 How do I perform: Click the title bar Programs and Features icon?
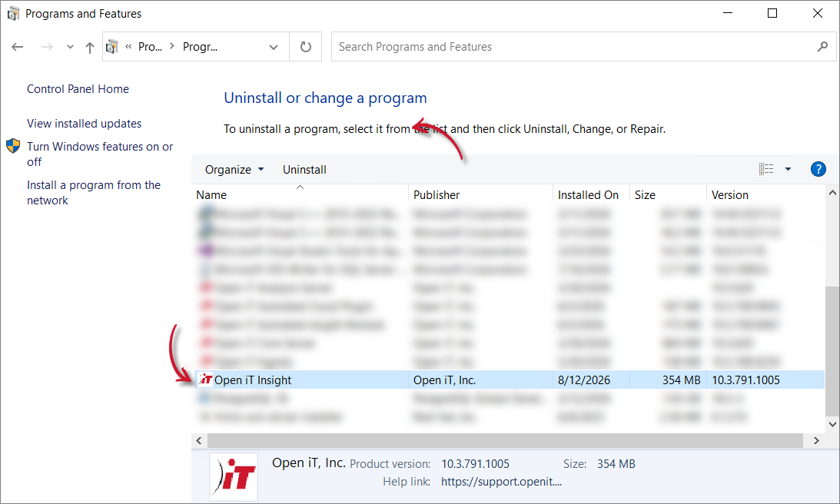[x=13, y=13]
